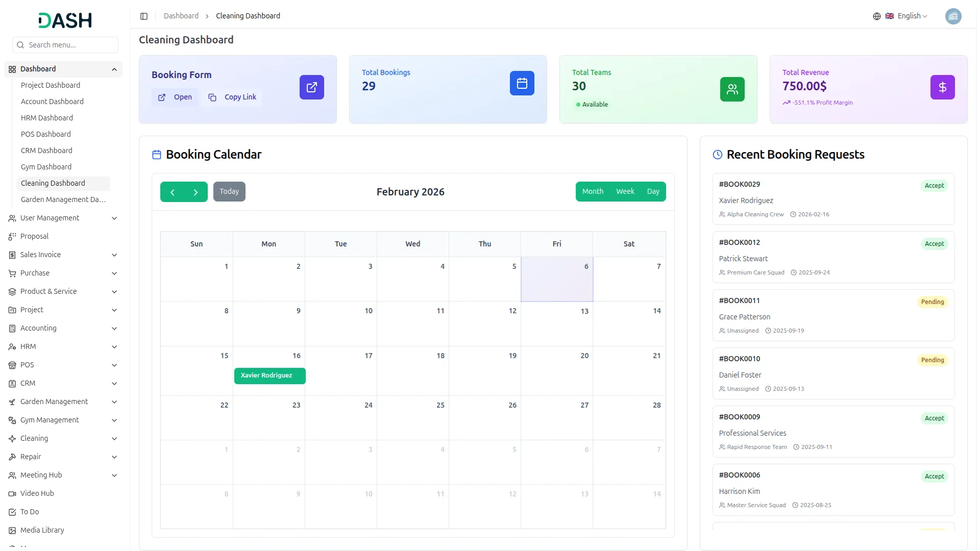Image resolution: width=980 pixels, height=551 pixels.
Task: Click the purple external link icon in Booking Form
Action: point(311,87)
